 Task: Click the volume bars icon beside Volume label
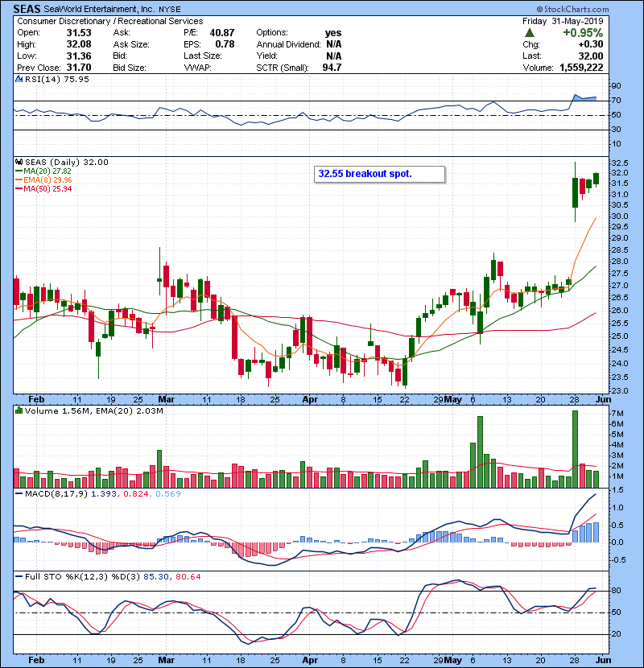(x=19, y=410)
